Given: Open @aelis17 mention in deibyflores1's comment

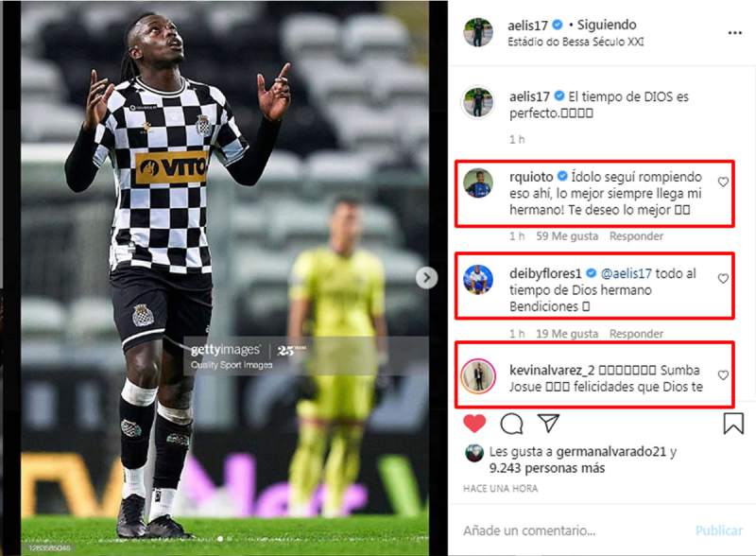Looking at the screenshot, I should tap(626, 273).
